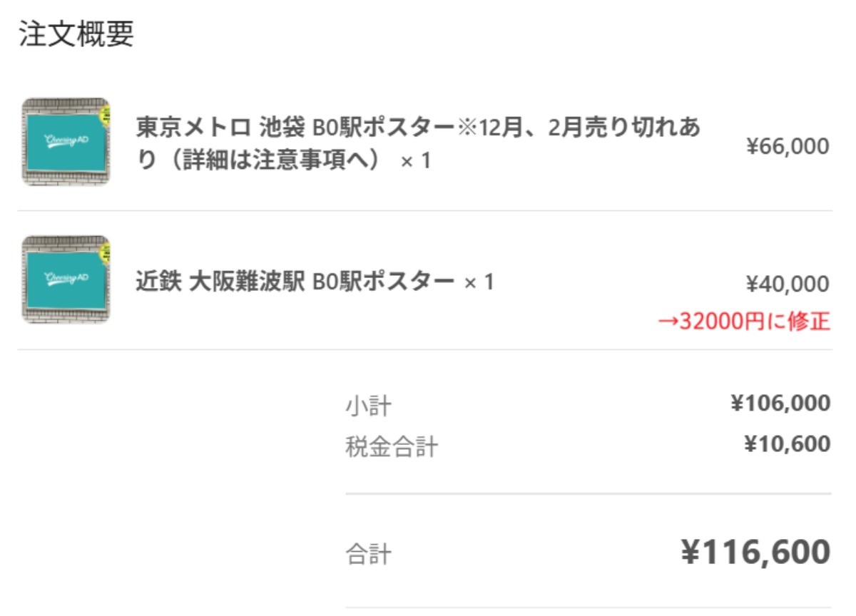Open the 近鉄 大阪難波駅 B0駅ポスター product title
This screenshot has height=616, width=856.
pos(295,282)
